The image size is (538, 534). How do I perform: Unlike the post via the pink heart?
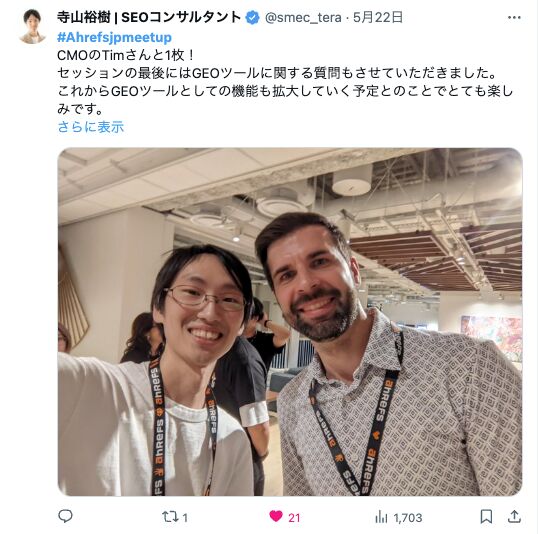(276, 516)
